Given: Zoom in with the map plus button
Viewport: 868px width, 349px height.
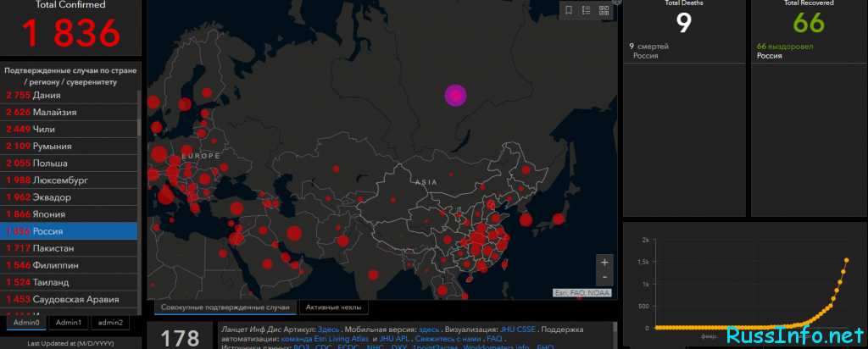Looking at the screenshot, I should pyautogui.click(x=604, y=262).
